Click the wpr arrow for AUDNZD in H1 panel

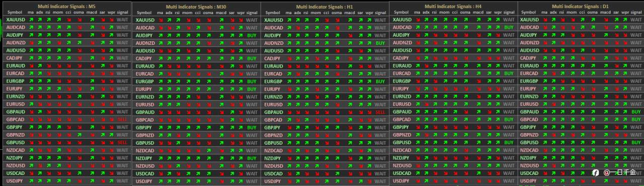[x=369, y=43]
